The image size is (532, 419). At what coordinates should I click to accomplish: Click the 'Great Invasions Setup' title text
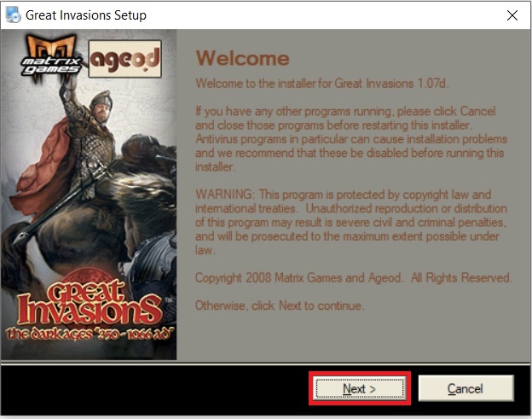click(x=86, y=15)
